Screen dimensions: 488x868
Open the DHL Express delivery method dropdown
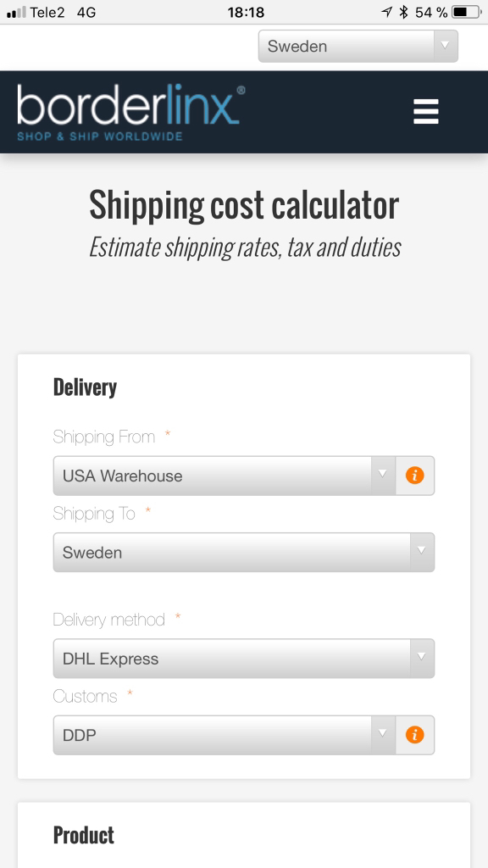(244, 658)
